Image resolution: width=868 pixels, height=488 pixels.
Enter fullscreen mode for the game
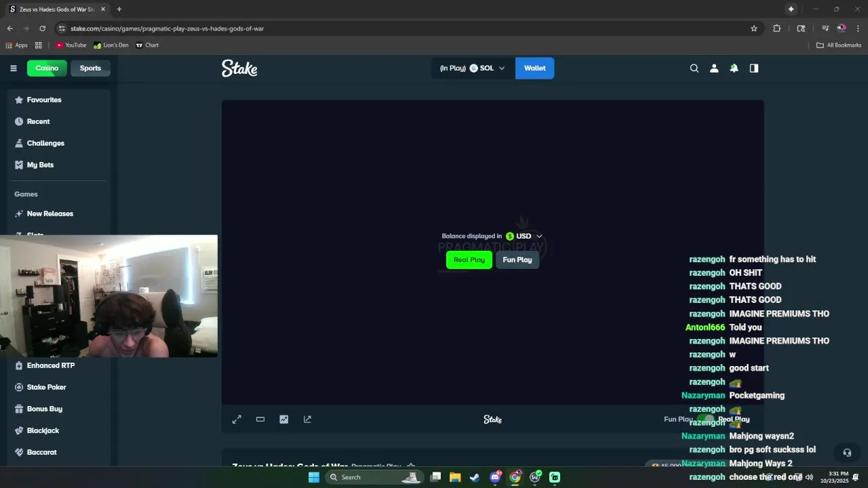click(237, 420)
